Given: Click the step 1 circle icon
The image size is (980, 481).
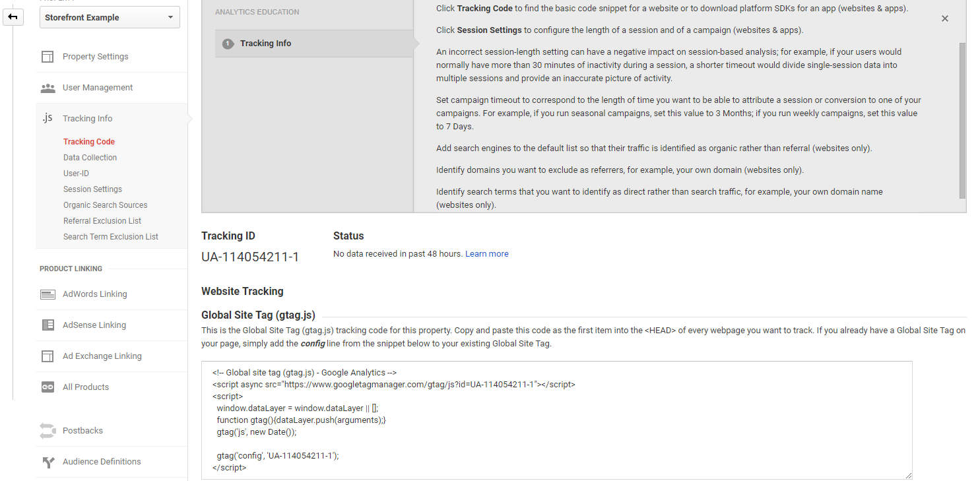Looking at the screenshot, I should click(x=228, y=44).
